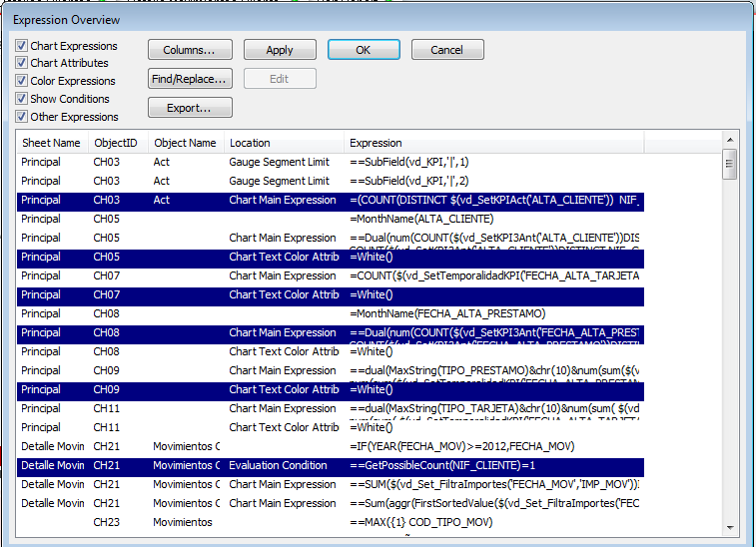
Task: Select the CH05 MonthName(ALTA_CLIENTE) row
Action: point(420,219)
